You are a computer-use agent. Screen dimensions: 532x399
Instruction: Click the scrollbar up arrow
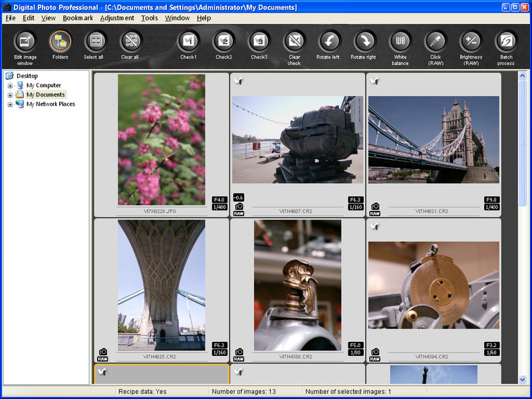(x=523, y=76)
